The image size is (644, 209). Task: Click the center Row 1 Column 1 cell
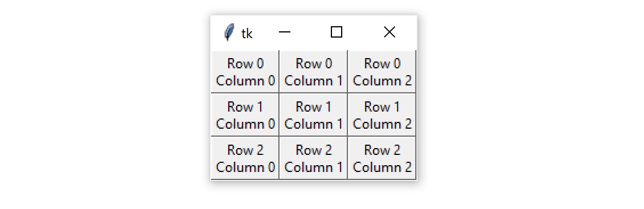tap(313, 114)
